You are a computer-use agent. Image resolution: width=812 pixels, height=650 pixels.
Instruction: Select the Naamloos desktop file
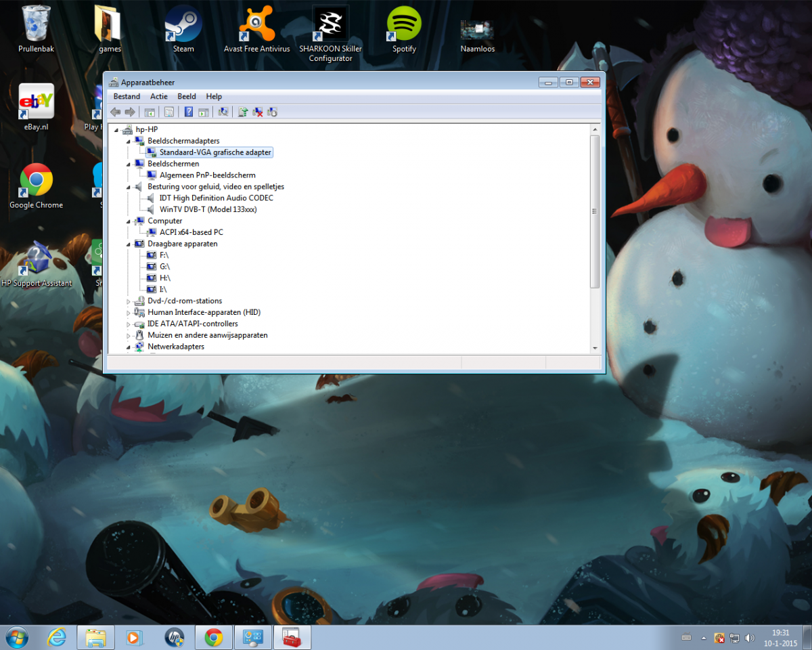point(477,35)
